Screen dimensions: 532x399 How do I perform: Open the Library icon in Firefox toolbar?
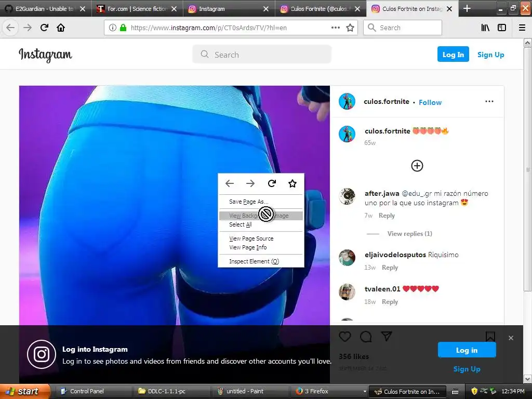point(485,28)
